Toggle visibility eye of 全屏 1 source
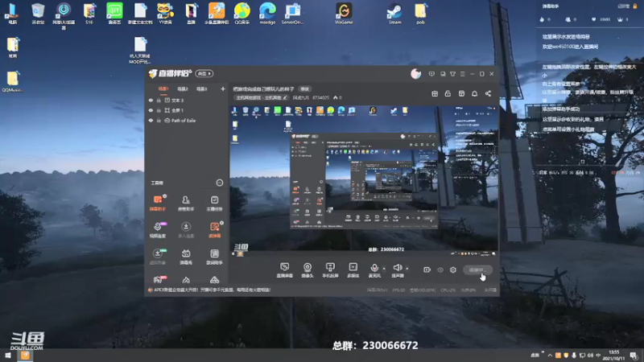 click(x=151, y=110)
